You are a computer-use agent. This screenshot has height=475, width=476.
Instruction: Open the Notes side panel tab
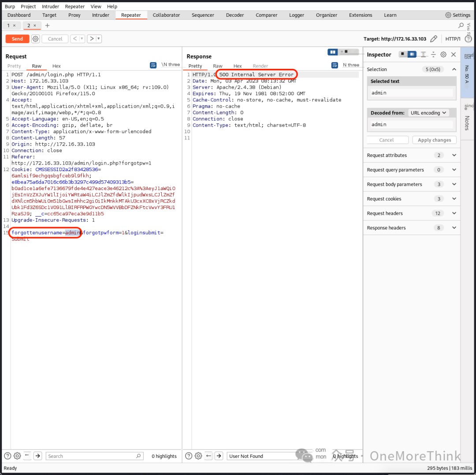pos(467,123)
